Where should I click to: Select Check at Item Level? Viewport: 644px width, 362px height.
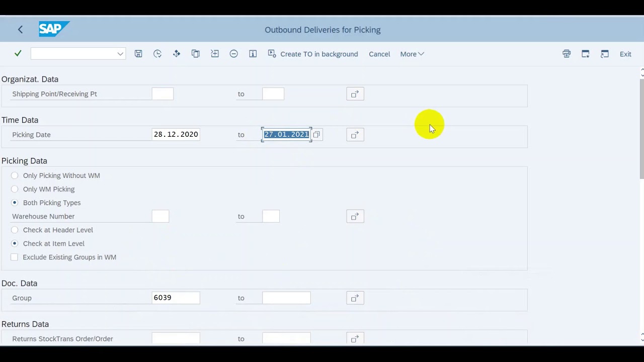15,243
